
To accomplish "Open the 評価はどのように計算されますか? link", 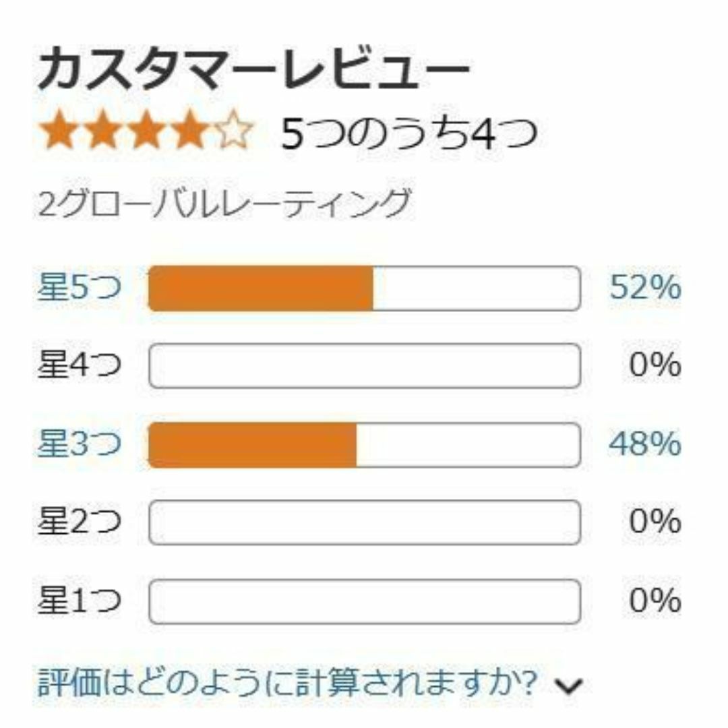I will pyautogui.click(x=287, y=683).
